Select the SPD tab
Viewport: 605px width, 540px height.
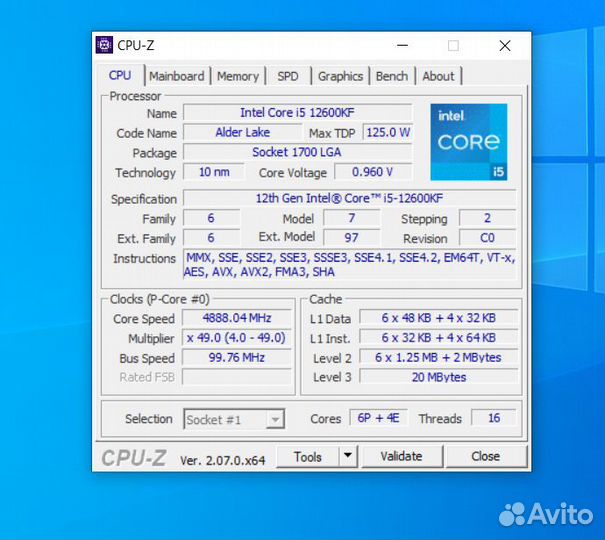click(288, 76)
